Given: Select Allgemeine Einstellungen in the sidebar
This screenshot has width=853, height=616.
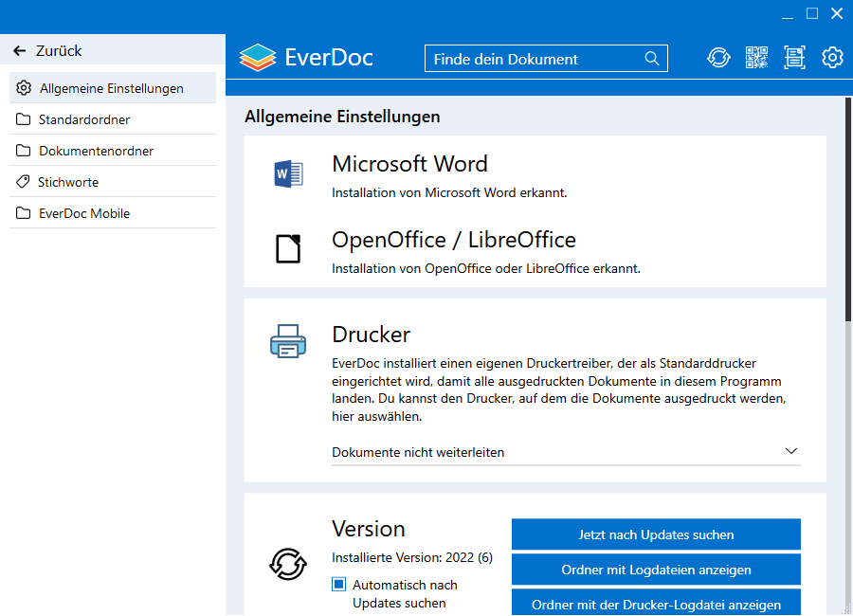Looking at the screenshot, I should [x=112, y=88].
